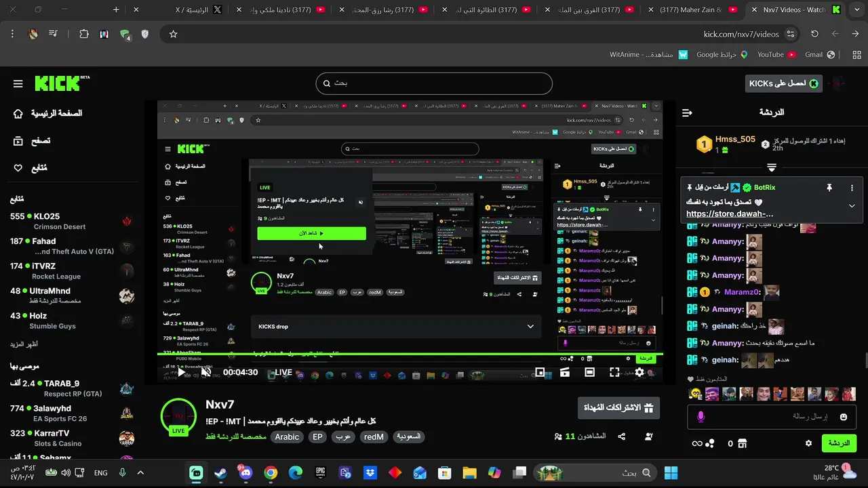Image resolution: width=868 pixels, height=488 pixels.
Task: Open Chrome three-dot menu
Action: tap(12, 34)
